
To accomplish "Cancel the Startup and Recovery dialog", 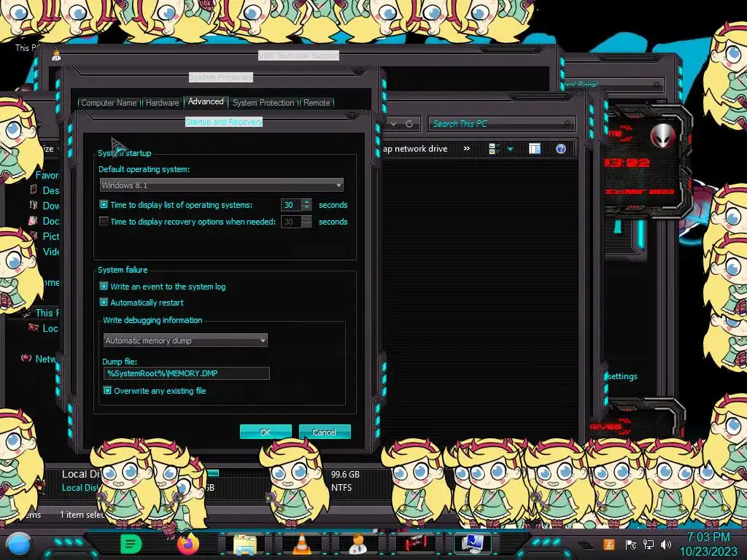I will (325, 432).
